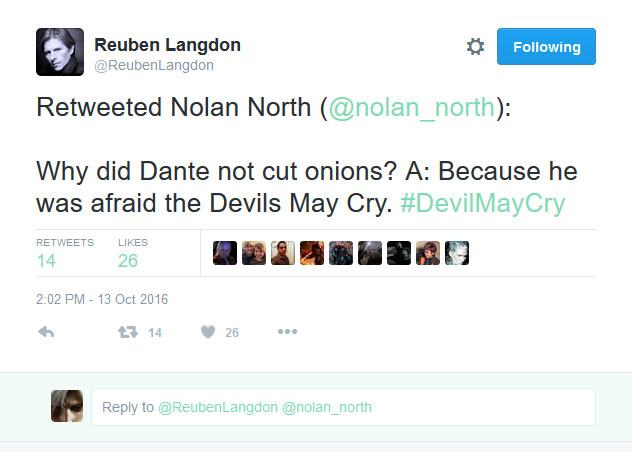
Task: Retweet this tweet using the retweet icon
Action: click(128, 332)
